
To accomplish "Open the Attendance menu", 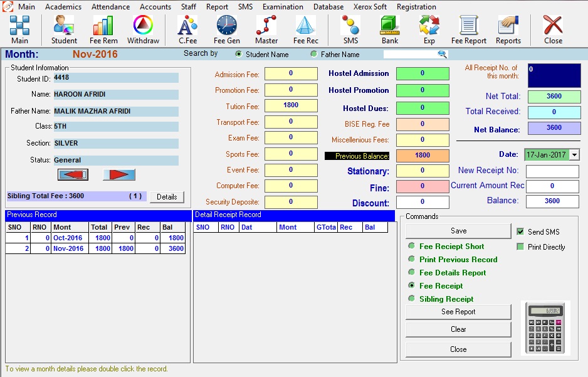I will tap(110, 7).
